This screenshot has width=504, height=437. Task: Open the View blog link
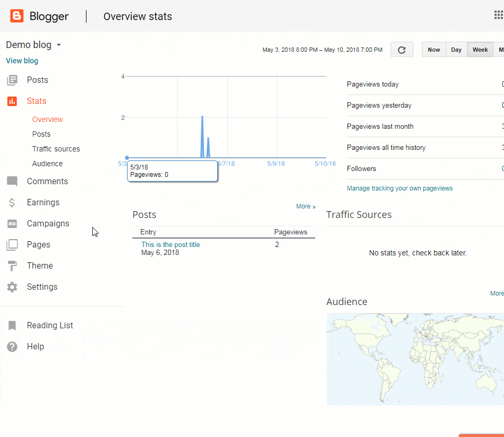click(22, 61)
